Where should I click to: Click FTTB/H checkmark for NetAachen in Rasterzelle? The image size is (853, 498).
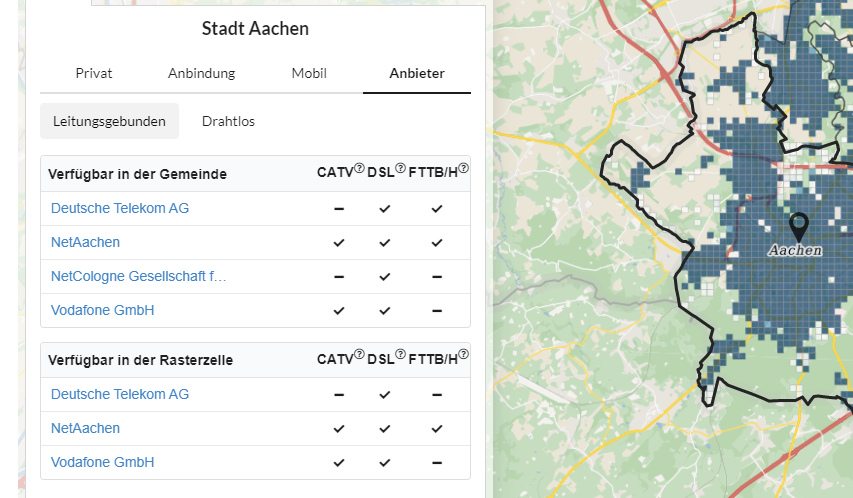[x=437, y=429]
